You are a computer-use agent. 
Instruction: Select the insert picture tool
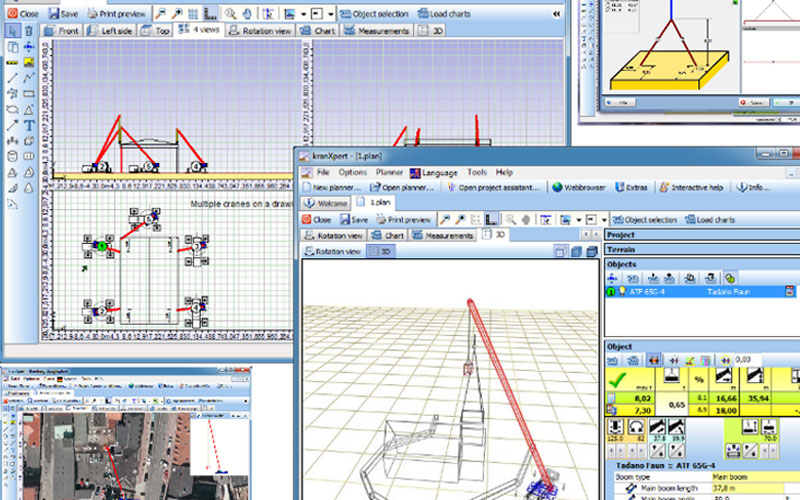[x=29, y=62]
